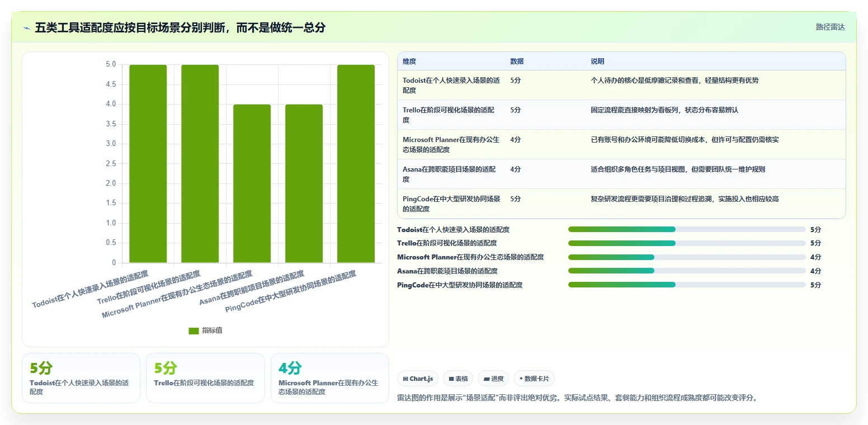
Task: Click the Trello progress bar
Action: [x=687, y=243]
